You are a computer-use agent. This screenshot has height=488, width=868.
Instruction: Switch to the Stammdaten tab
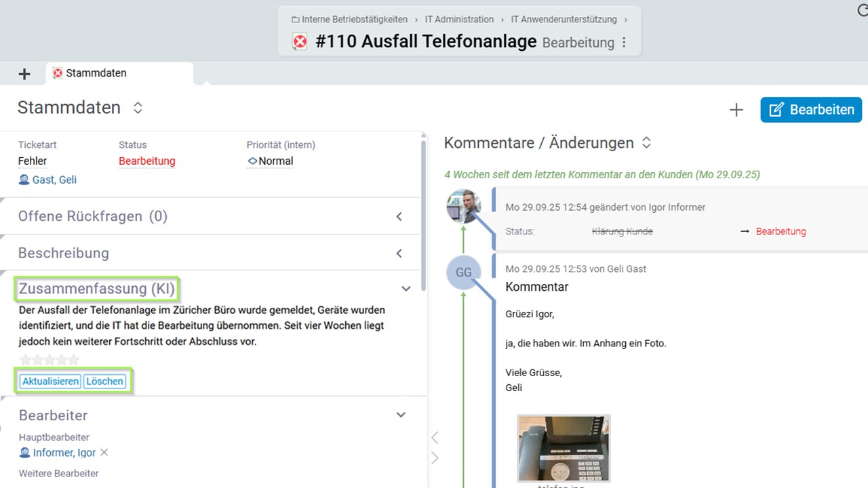pos(95,73)
